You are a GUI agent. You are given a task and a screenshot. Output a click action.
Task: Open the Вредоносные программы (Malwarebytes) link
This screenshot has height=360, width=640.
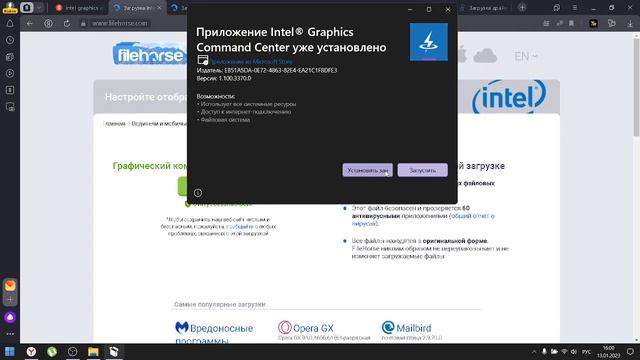tap(214, 334)
